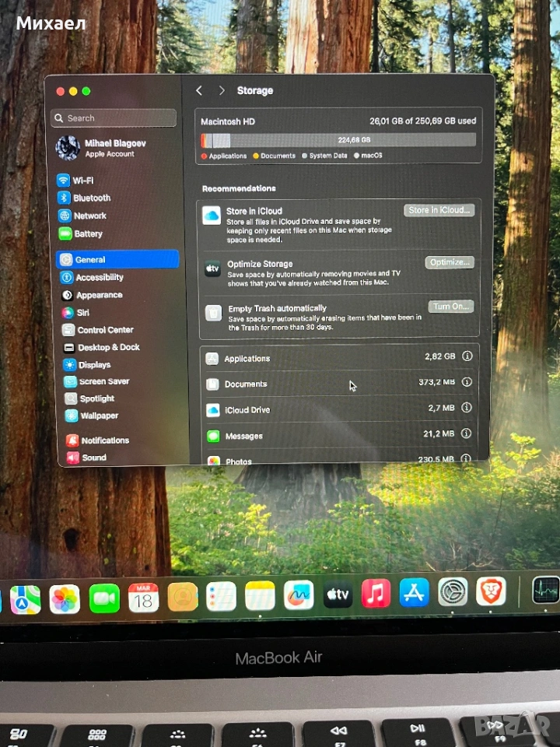Open Reminders from the Dock
The width and height of the screenshot is (560, 747).
coord(222,596)
